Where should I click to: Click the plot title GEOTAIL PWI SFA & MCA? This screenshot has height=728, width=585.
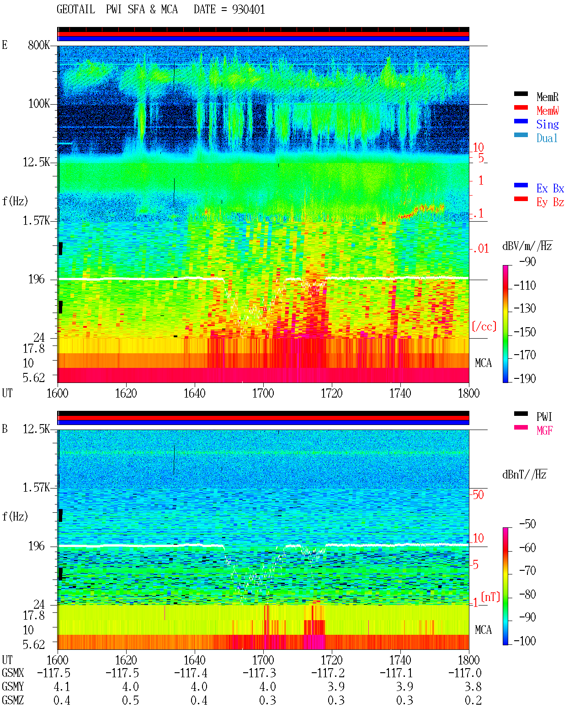pyautogui.click(x=117, y=10)
